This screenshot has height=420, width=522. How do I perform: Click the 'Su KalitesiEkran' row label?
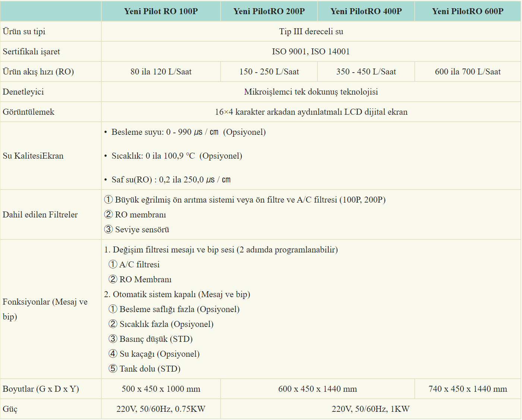pyautogui.click(x=33, y=156)
